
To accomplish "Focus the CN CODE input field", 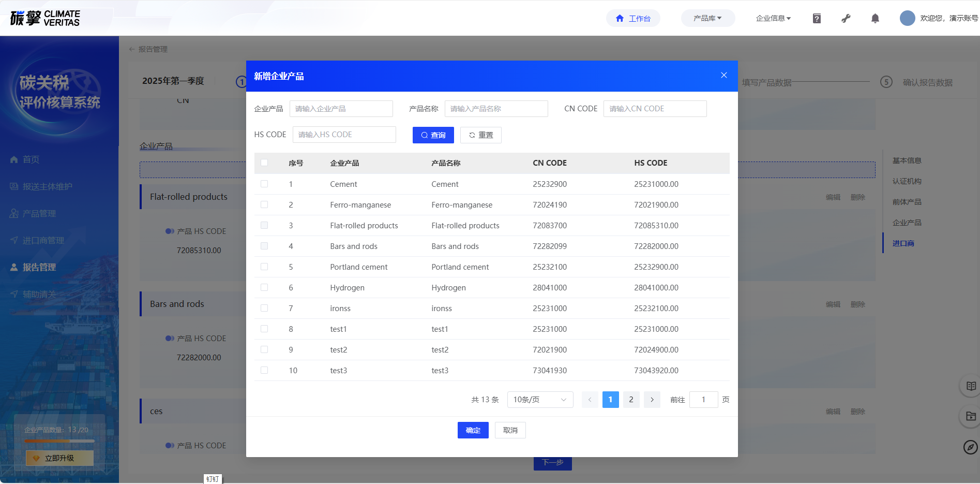I will [x=655, y=109].
